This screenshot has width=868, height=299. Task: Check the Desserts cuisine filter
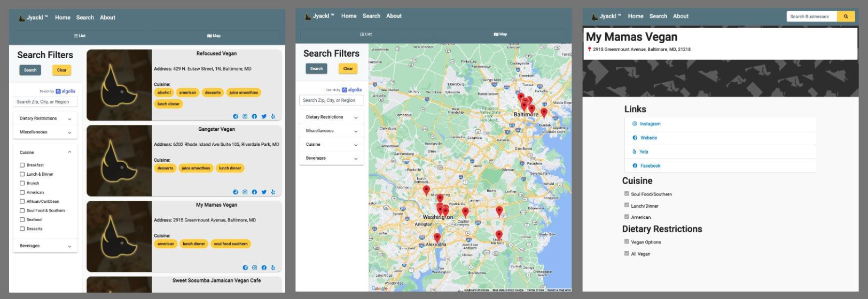(22, 229)
